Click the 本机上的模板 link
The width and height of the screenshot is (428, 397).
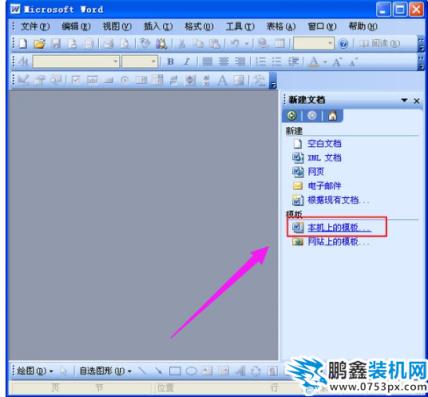pos(339,227)
